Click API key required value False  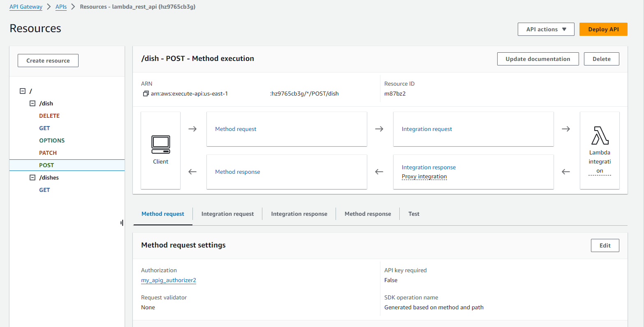coord(391,280)
